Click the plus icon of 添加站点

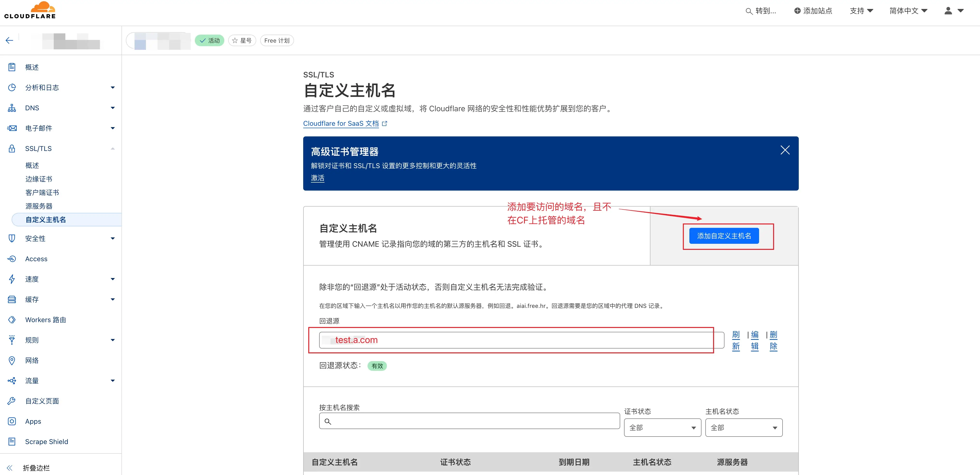coord(797,11)
